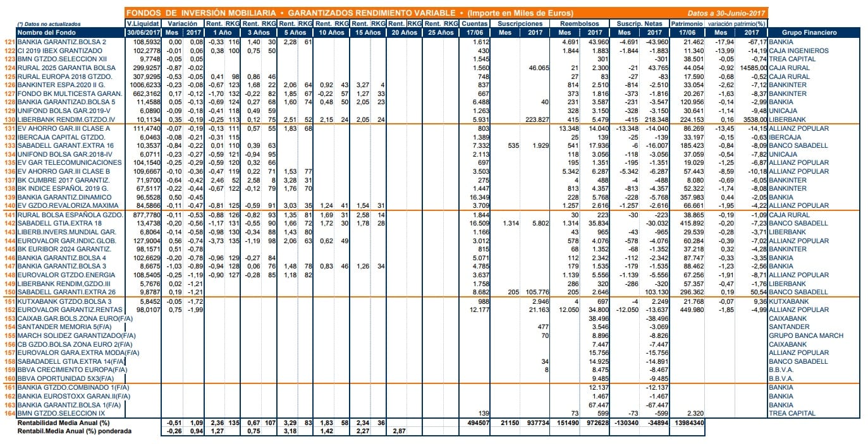Select fund name EV AHORRO GAR.III CLASE A

[x=64, y=128]
